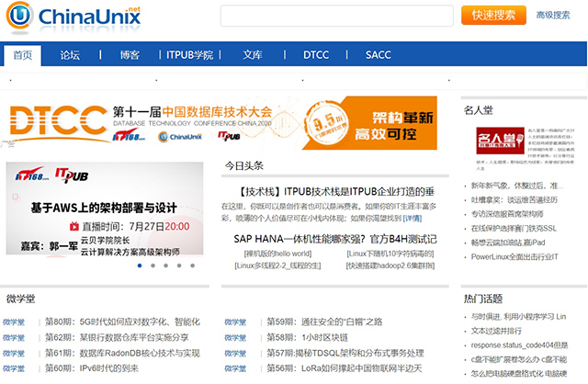The image size is (588, 384).
Task: Open 第60期: IPv6时代的到来
Action: (92, 368)
